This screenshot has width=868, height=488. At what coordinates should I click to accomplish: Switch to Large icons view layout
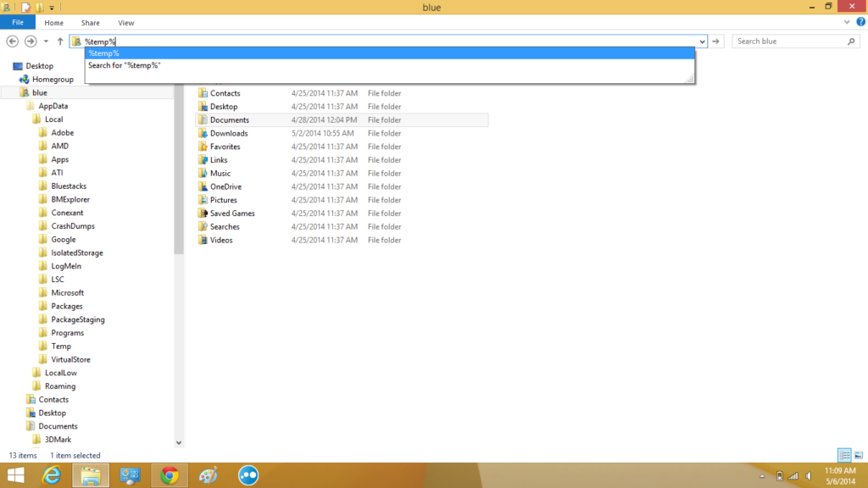tap(859, 455)
